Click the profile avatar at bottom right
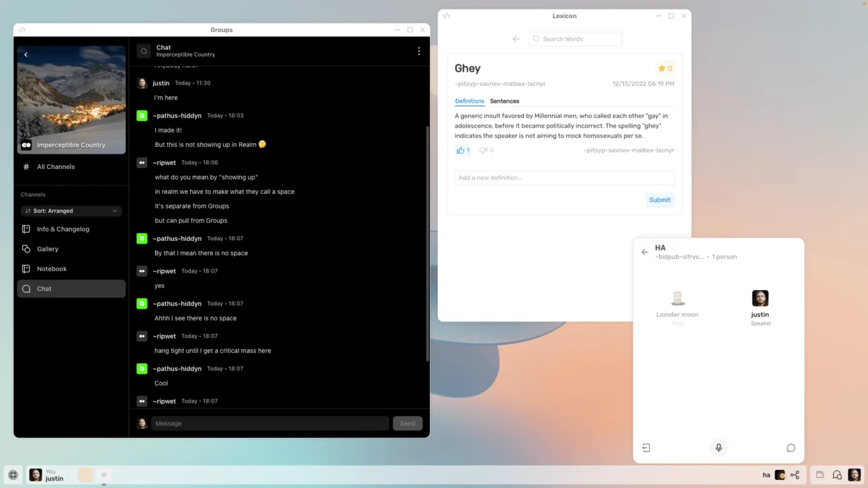The width and height of the screenshot is (868, 488). click(x=855, y=475)
